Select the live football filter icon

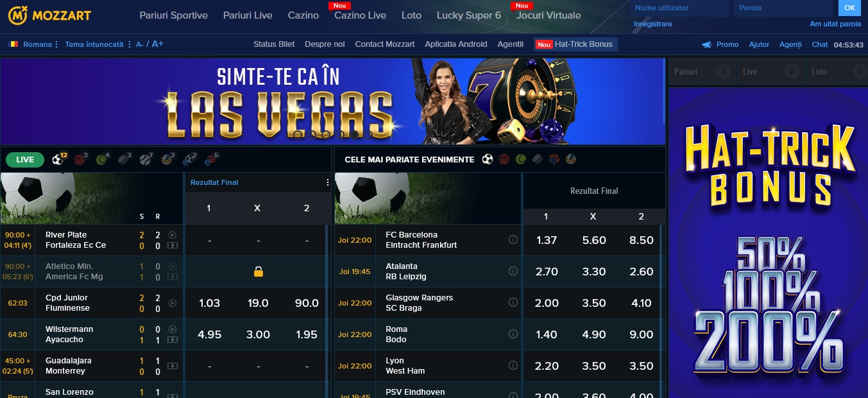58,159
